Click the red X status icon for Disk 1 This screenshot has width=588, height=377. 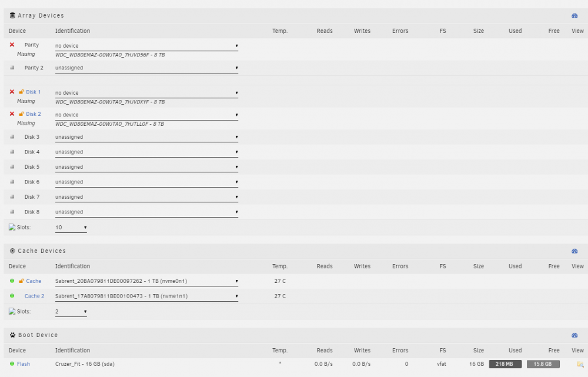12,92
